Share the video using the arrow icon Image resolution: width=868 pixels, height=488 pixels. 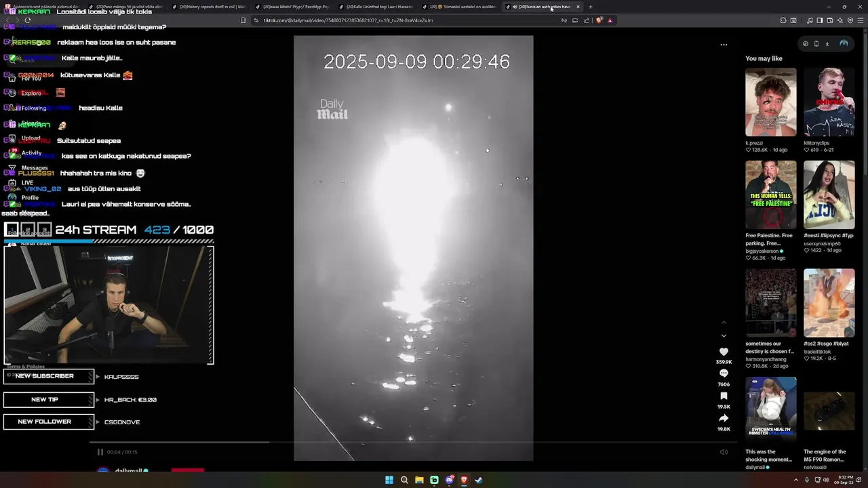click(724, 418)
